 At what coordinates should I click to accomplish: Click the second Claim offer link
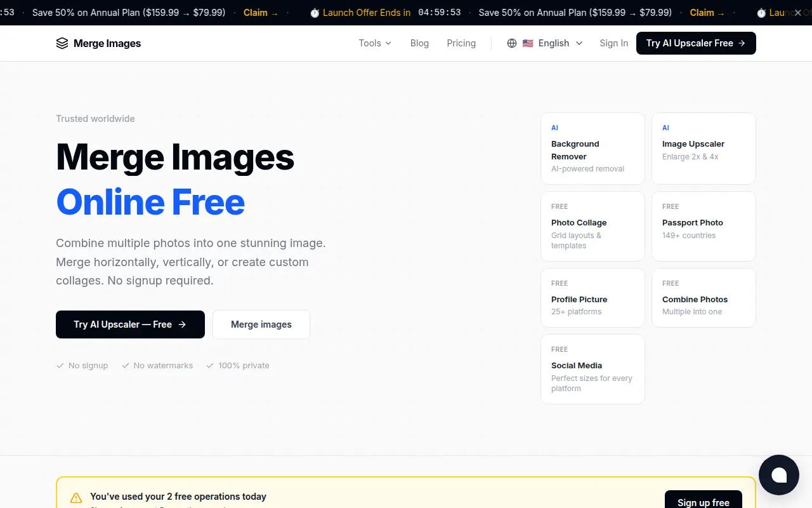click(x=707, y=13)
